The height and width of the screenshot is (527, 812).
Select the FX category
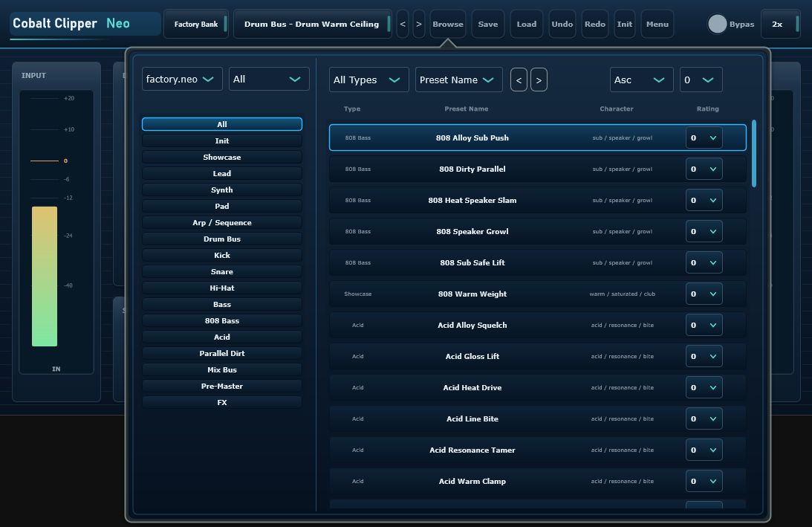click(x=221, y=403)
